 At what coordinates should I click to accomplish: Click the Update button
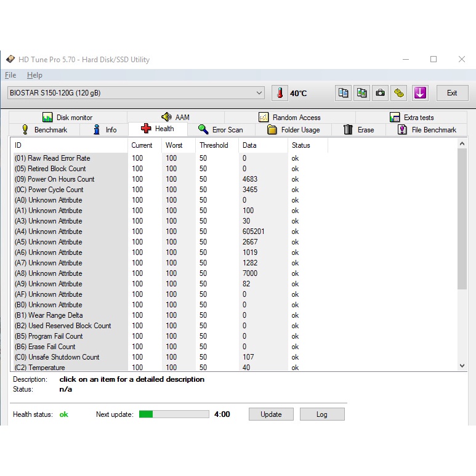271,414
